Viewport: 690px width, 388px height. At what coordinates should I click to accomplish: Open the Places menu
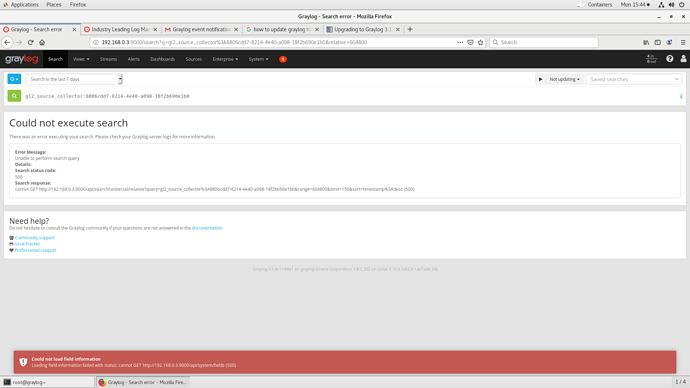[x=54, y=4]
